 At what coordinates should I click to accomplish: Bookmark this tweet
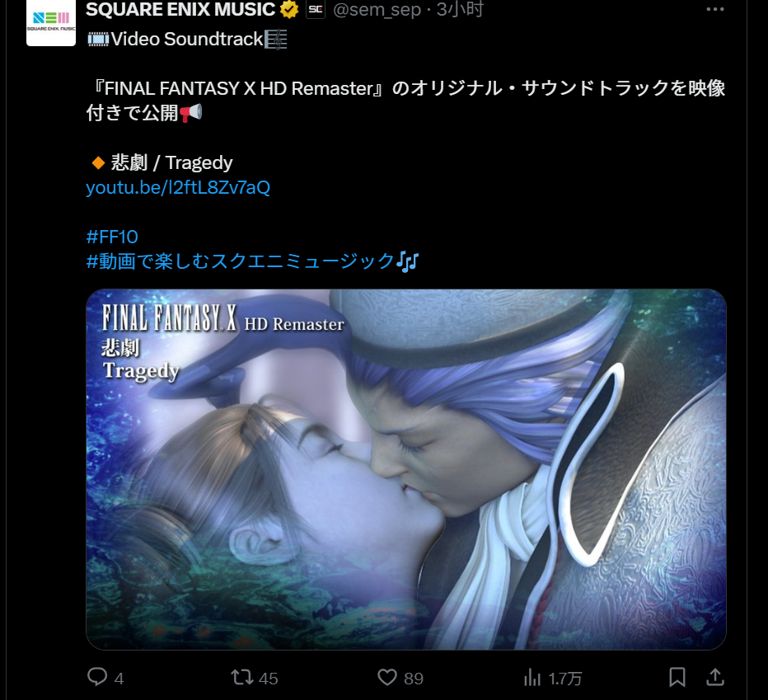tap(677, 677)
